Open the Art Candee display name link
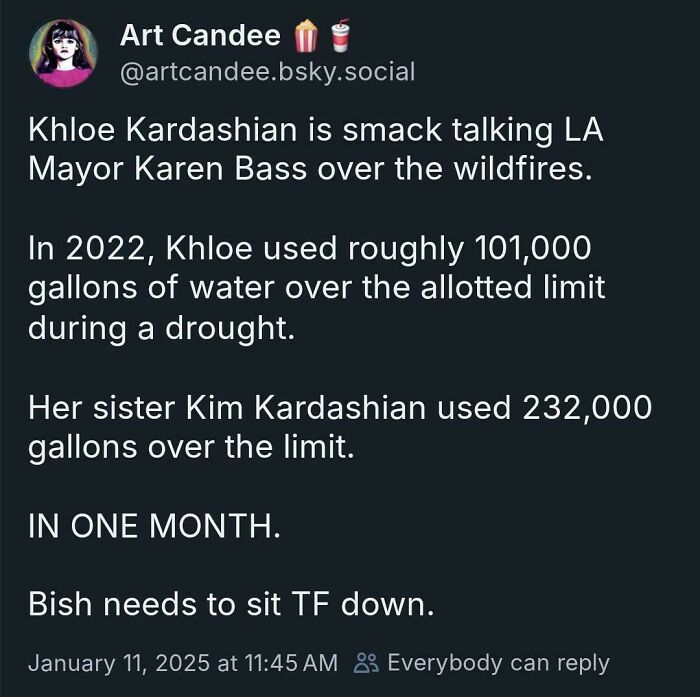This screenshot has height=697, width=700. (x=200, y=36)
